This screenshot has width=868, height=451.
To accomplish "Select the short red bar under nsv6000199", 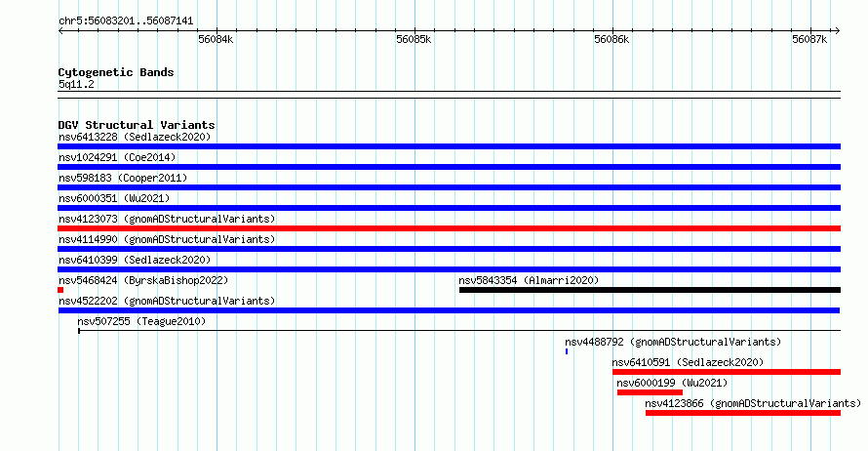I will coord(650,392).
